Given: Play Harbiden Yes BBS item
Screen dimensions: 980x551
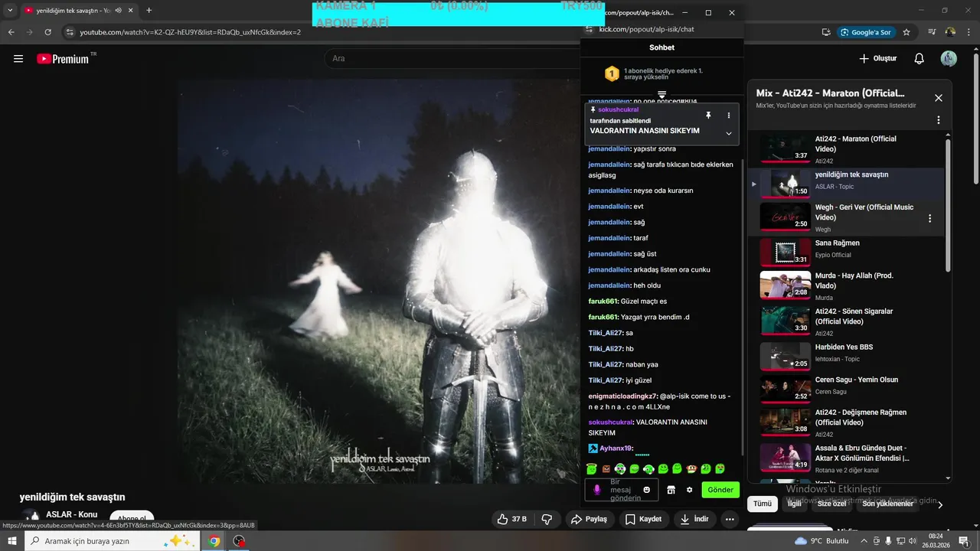Looking at the screenshot, I should 846,357.
